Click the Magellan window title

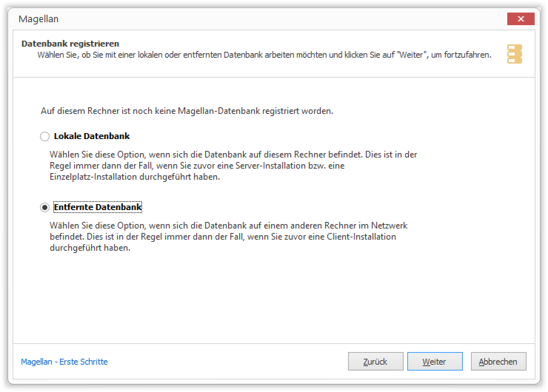39,19
